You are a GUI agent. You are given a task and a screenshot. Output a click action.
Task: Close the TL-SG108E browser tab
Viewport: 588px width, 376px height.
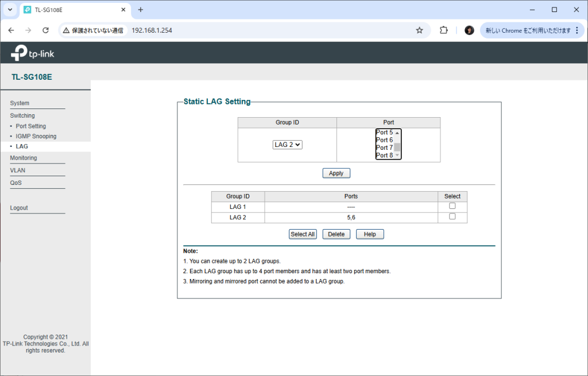tap(123, 10)
